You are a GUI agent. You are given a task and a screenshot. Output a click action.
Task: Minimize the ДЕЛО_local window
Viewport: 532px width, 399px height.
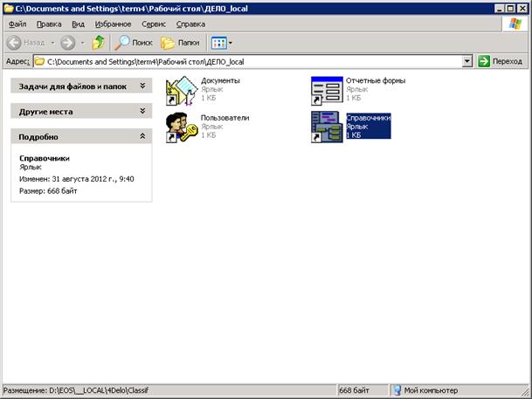(x=499, y=9)
